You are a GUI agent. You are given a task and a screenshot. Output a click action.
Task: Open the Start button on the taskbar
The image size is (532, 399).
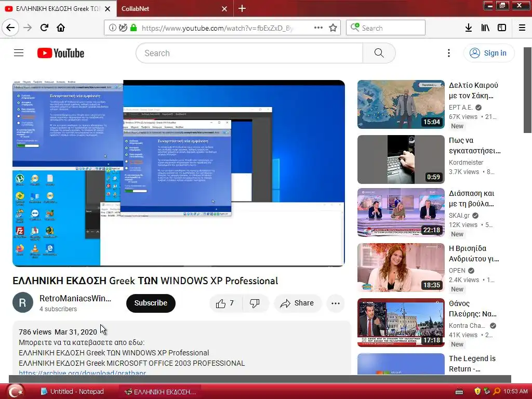[x=15, y=392]
